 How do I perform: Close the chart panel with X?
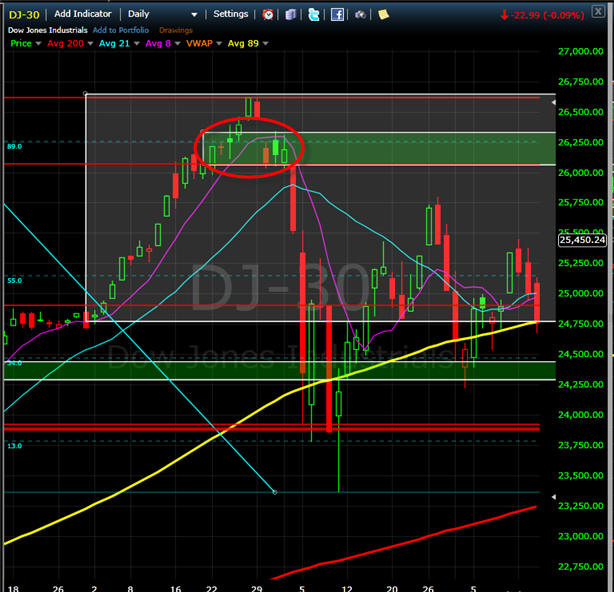tap(598, 12)
